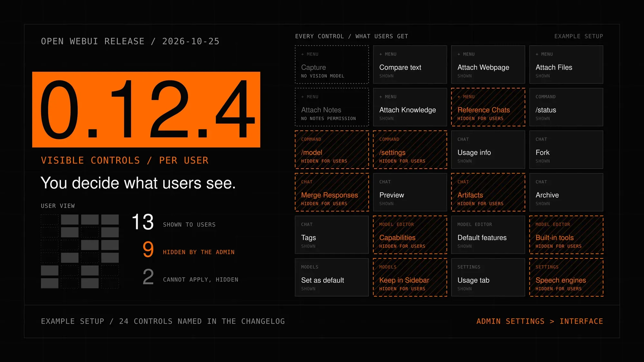Click the Attach Notes card
The height and width of the screenshot is (362, 644).
point(332,107)
